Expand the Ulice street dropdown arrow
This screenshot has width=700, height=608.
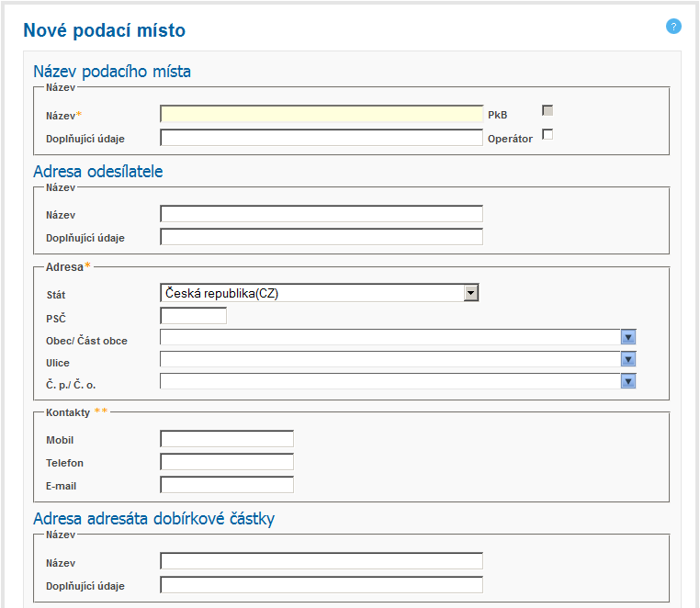coord(628,359)
